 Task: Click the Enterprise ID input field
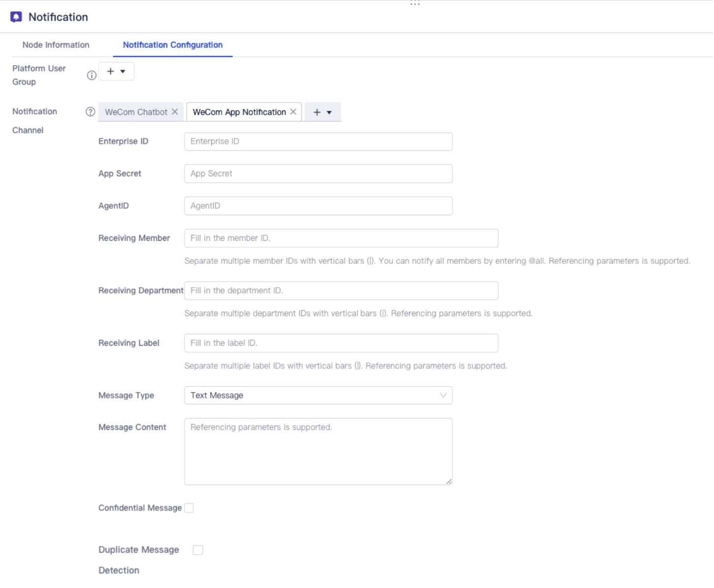[x=318, y=142]
